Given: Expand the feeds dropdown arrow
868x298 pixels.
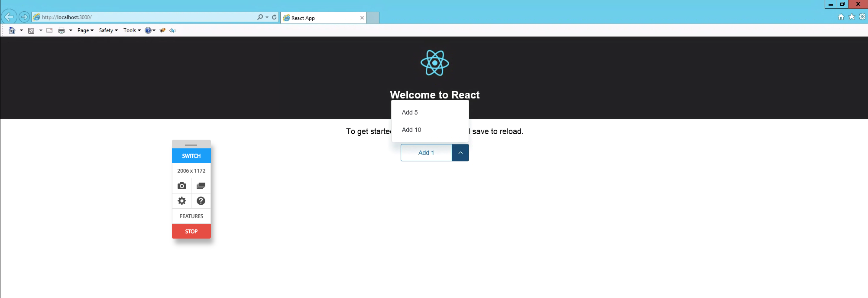Looking at the screenshot, I should click(x=41, y=30).
